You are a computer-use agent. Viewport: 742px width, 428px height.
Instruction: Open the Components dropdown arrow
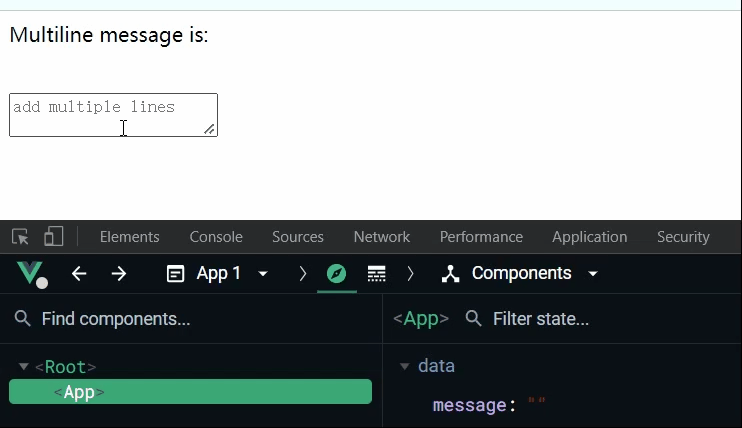coord(593,273)
